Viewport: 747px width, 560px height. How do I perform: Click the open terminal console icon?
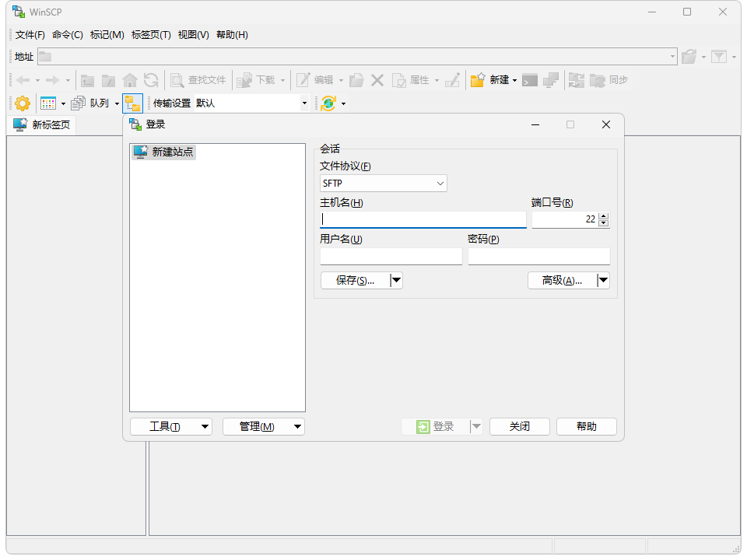(530, 80)
